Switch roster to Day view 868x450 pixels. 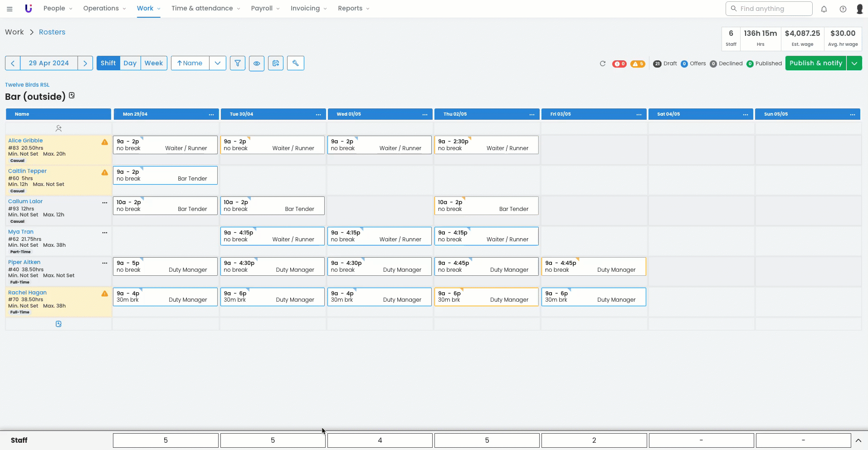(130, 63)
